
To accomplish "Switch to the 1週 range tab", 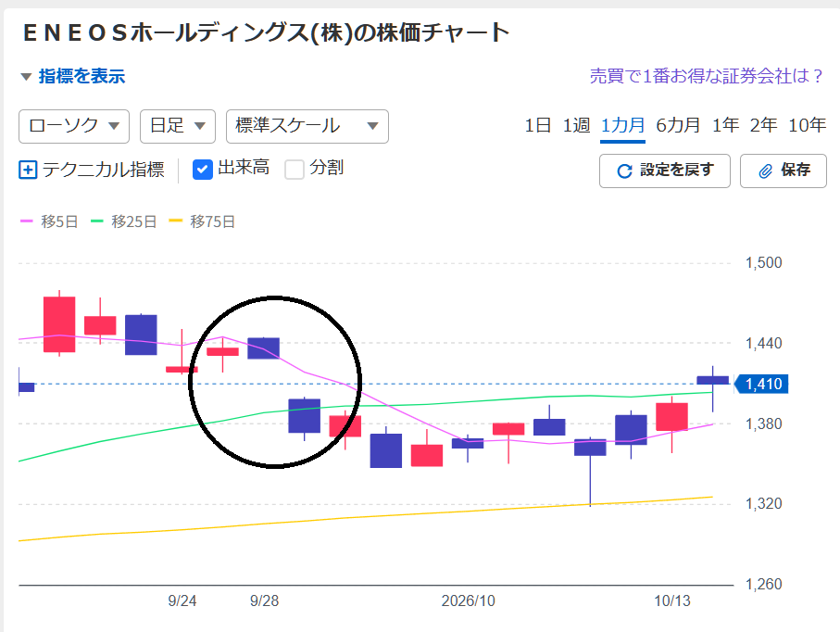I will pyautogui.click(x=576, y=125).
